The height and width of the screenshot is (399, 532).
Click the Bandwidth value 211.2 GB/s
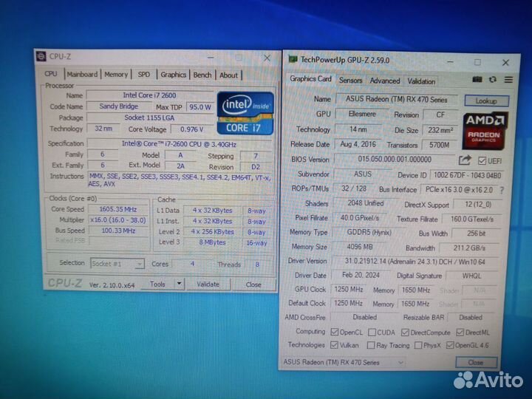(x=469, y=248)
